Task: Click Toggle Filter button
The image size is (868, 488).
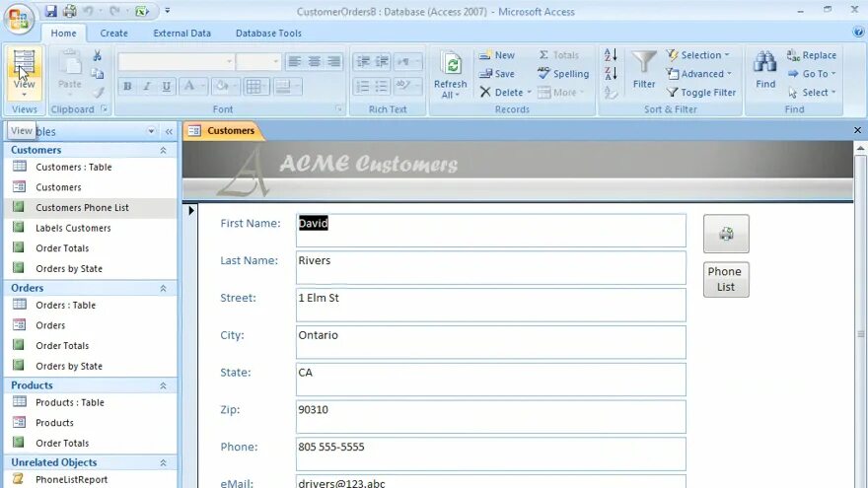Action: point(701,93)
